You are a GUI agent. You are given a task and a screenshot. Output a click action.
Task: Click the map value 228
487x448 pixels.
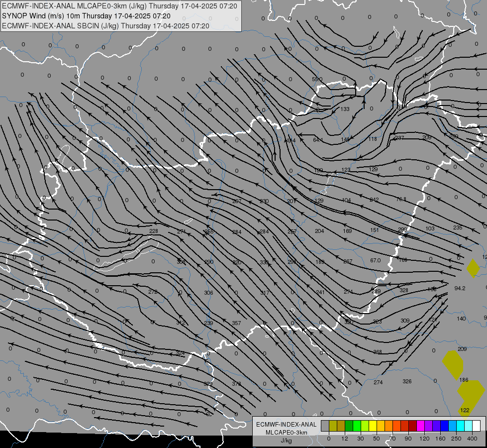(153, 231)
